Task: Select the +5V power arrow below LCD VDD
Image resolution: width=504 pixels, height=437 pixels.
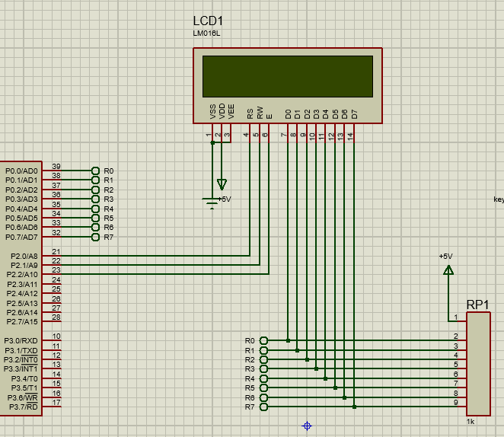Action: coord(222,184)
